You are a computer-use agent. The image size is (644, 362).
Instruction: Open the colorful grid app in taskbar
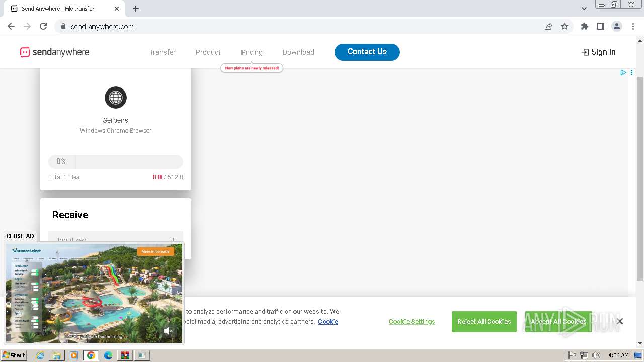point(125,355)
